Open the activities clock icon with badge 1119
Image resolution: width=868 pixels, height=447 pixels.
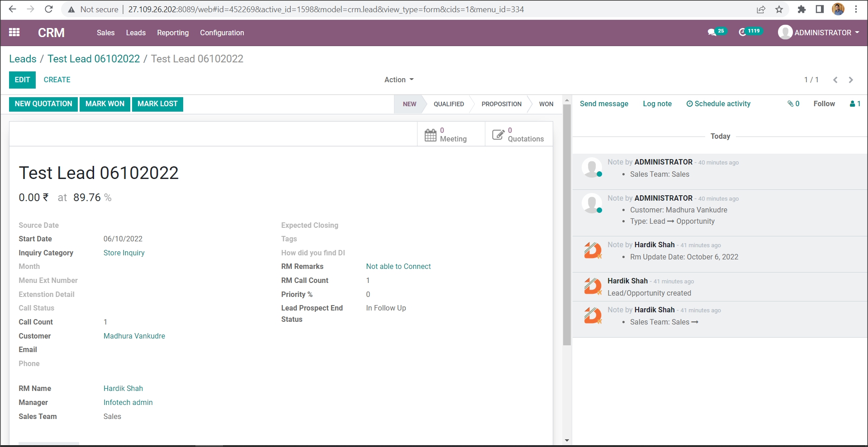pos(743,32)
